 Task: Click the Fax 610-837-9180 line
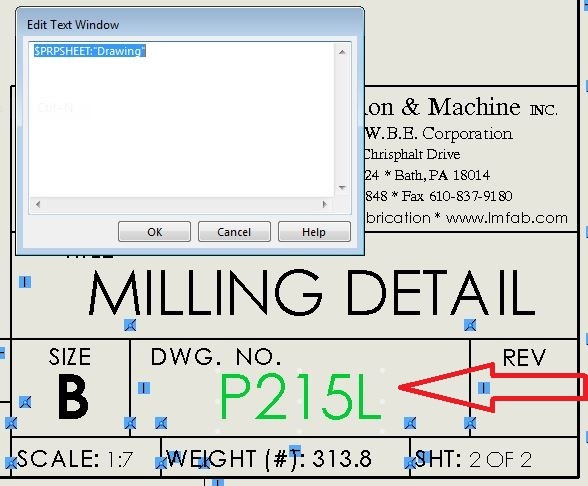457,196
